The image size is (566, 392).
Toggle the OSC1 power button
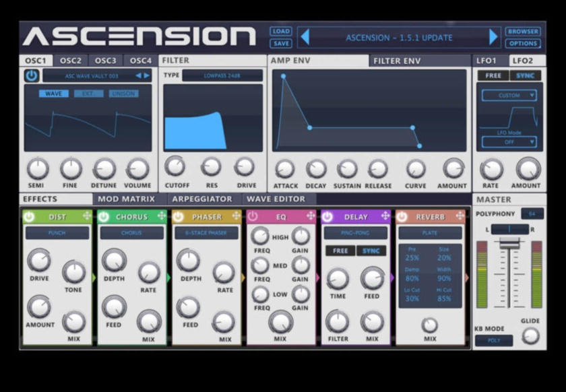click(32, 75)
